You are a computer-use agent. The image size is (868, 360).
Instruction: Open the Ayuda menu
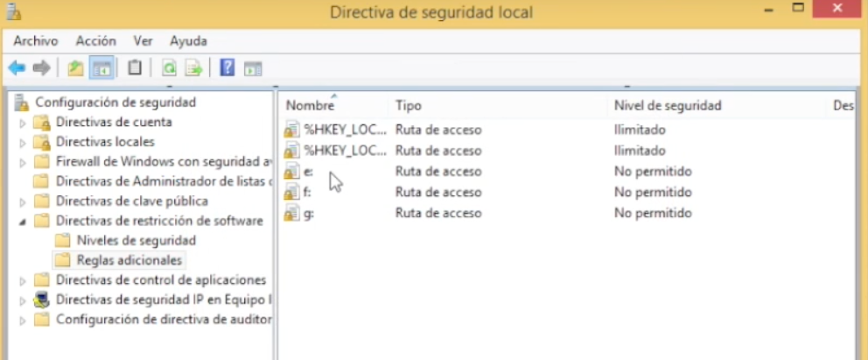pyautogui.click(x=188, y=41)
